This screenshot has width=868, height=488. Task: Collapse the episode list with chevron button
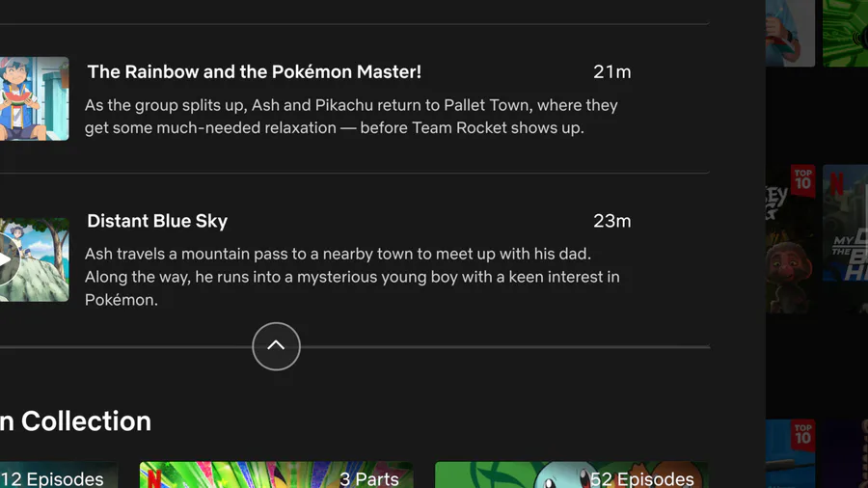coord(276,346)
